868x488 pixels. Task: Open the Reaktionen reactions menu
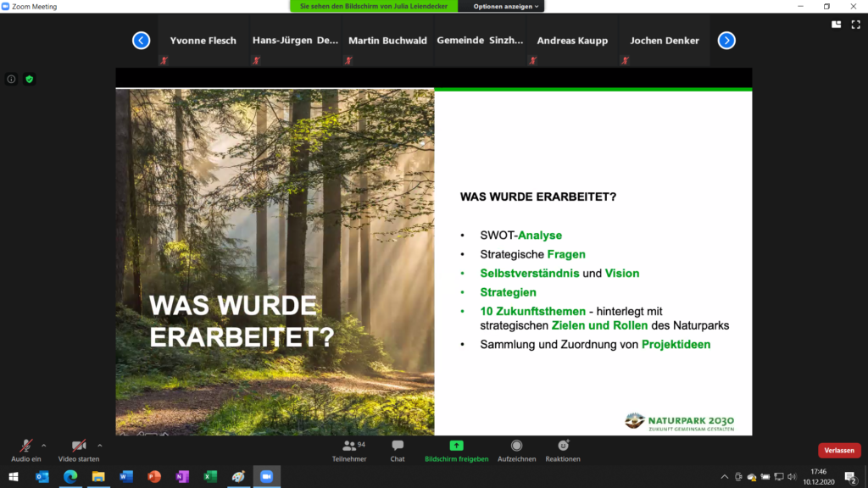click(561, 450)
